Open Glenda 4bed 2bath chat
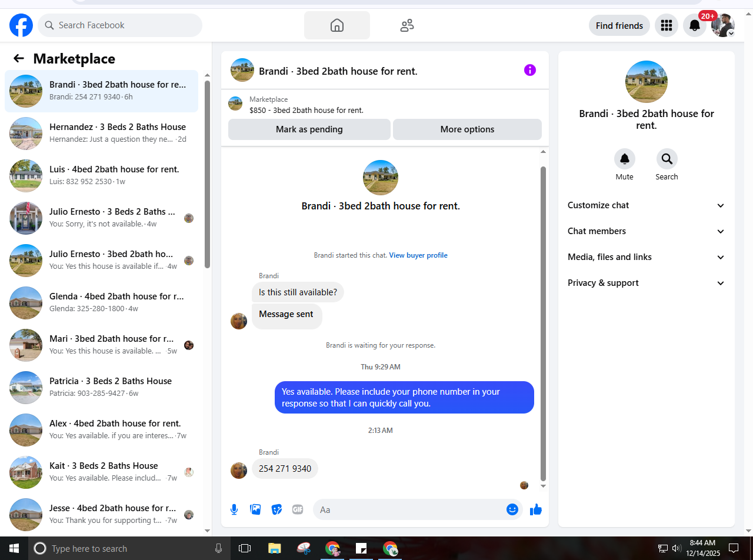 click(101, 303)
